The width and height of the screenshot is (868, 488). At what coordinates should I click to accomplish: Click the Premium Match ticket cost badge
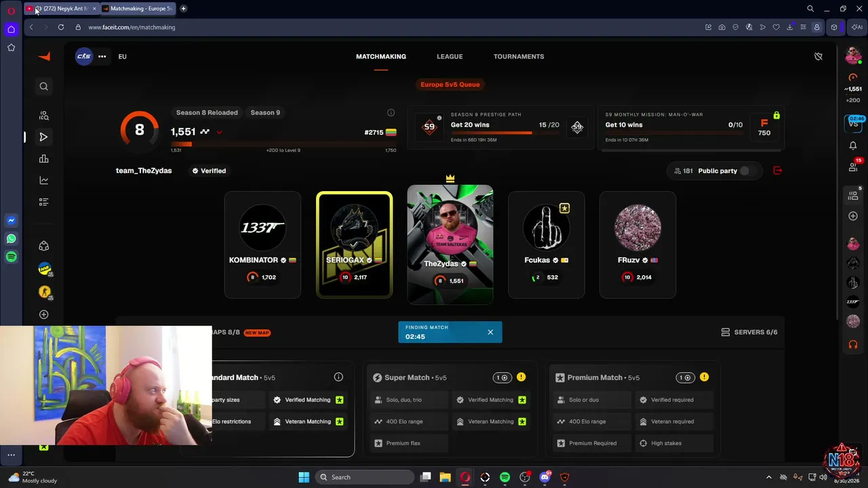tap(686, 378)
